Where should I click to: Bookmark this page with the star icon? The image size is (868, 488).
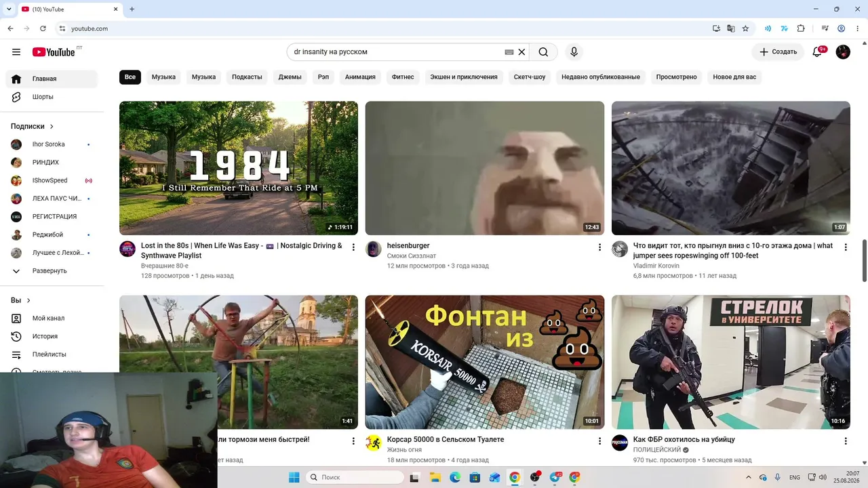(745, 28)
